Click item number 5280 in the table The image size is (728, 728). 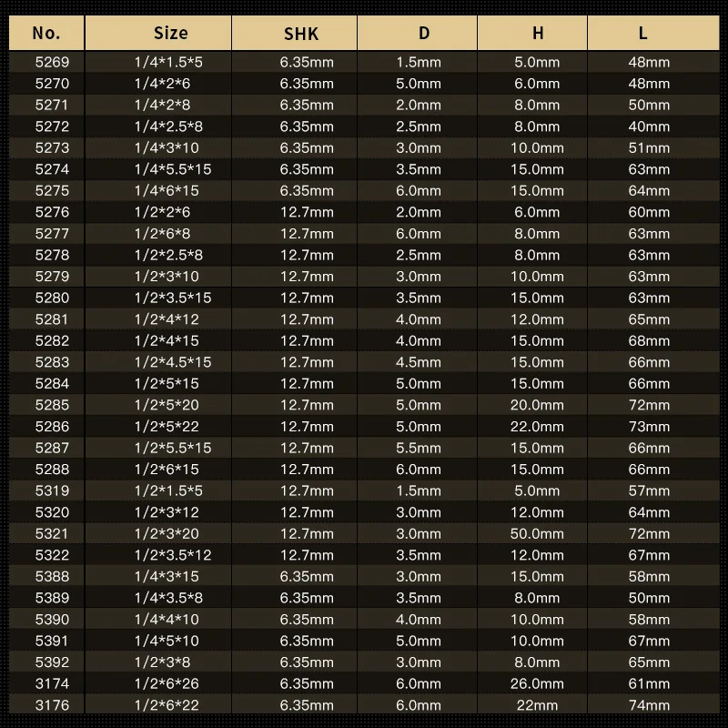coord(52,298)
